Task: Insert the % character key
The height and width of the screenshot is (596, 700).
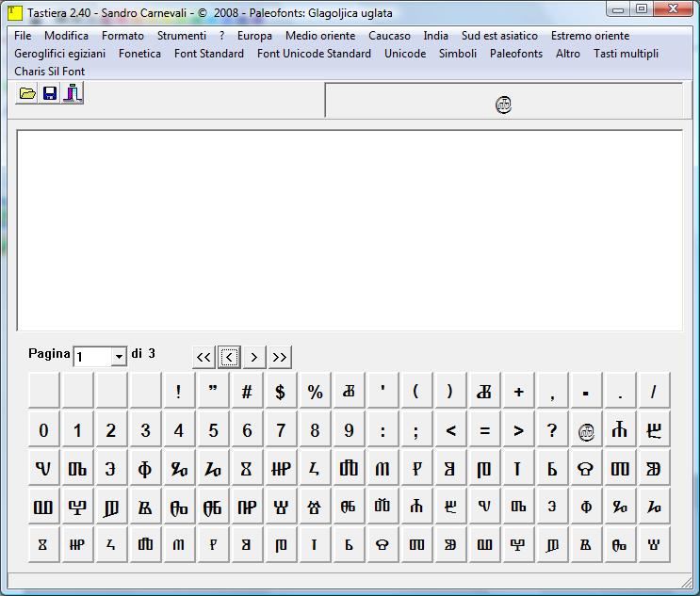Action: 315,391
